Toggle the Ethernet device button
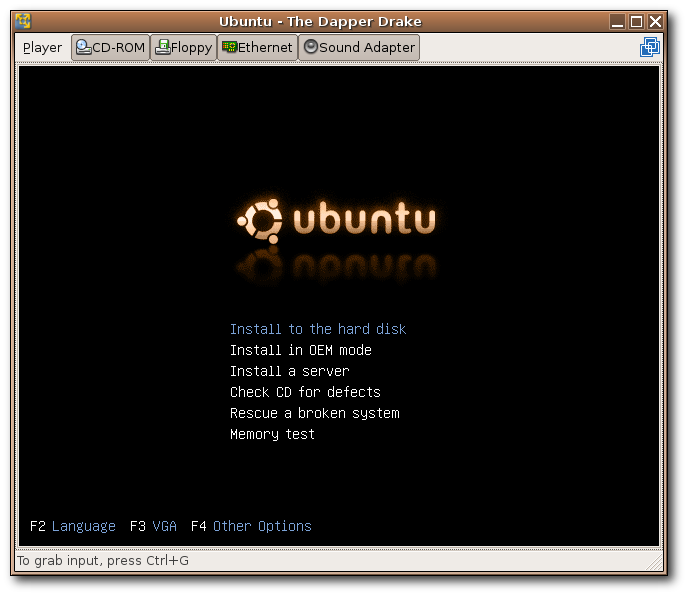 click(258, 47)
